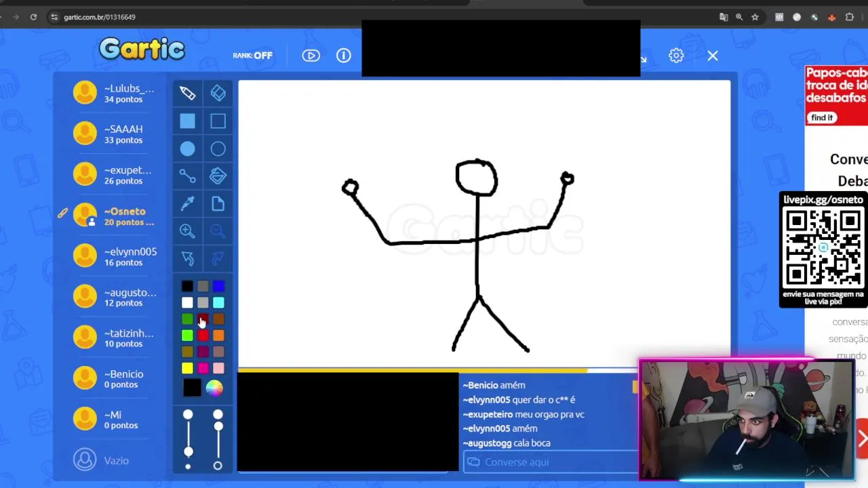Click the browser address bar URL
Viewport: 868px width, 488px height.
pyautogui.click(x=100, y=17)
